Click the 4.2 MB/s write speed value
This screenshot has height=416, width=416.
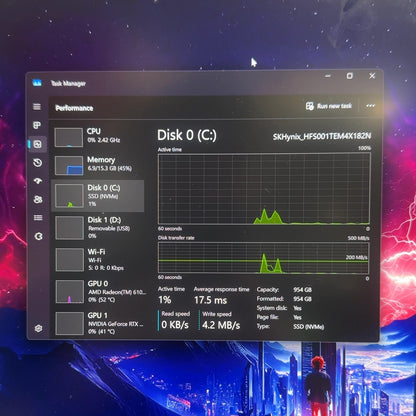221,325
